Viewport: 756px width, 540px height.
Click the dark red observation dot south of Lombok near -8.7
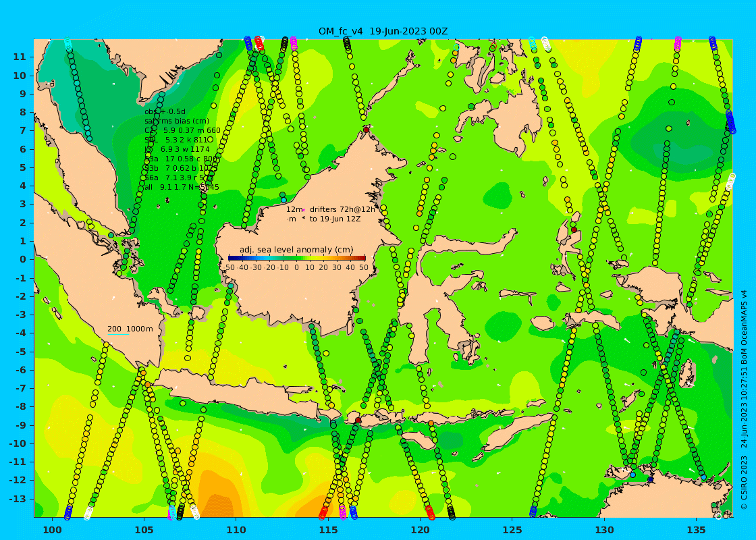[358, 421]
